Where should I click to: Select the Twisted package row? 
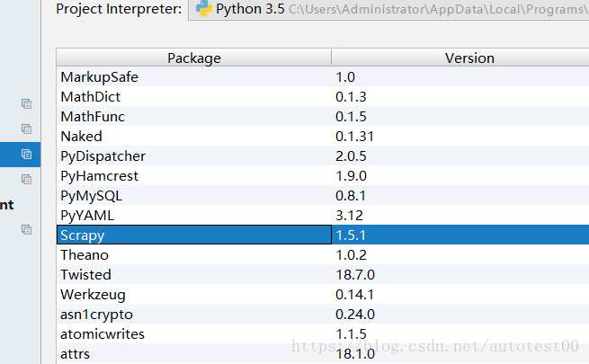pos(323,275)
